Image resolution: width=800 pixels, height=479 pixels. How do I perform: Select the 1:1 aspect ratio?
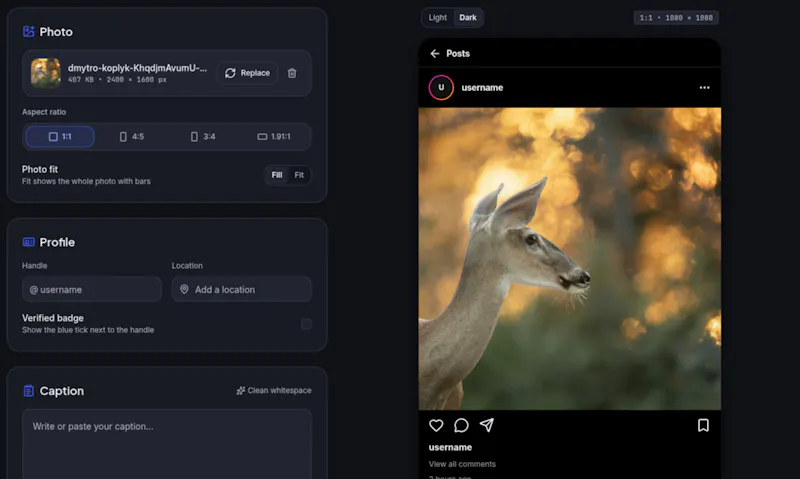[60, 137]
